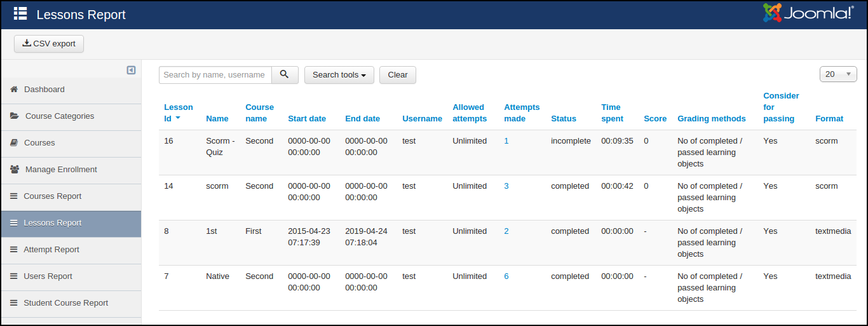Click the Joomla logo

point(808,14)
